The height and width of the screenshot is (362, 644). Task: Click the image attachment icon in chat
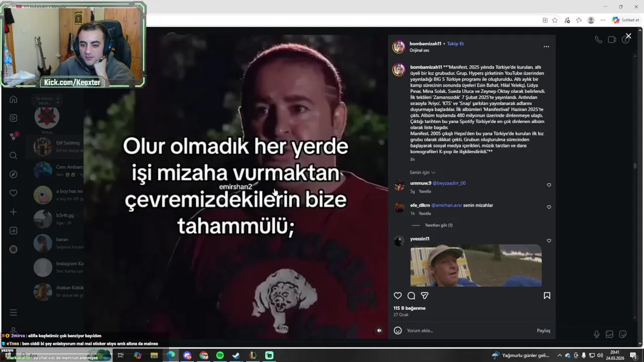pyautogui.click(x=609, y=334)
